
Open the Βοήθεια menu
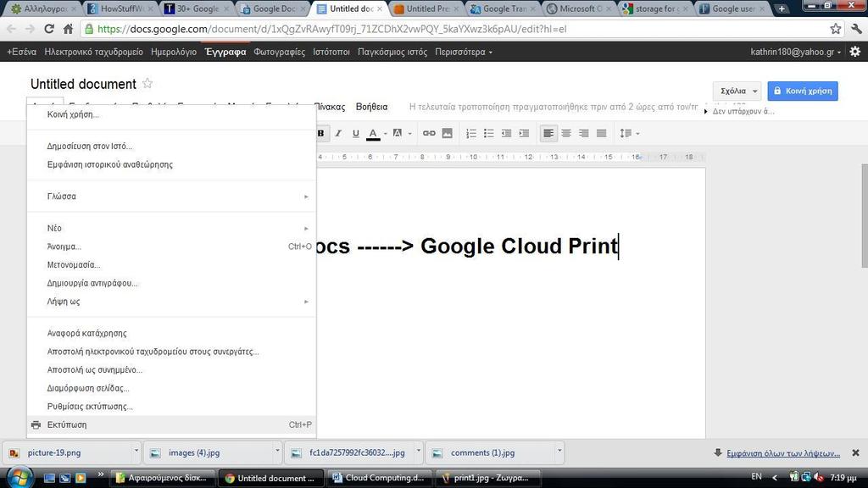(371, 107)
